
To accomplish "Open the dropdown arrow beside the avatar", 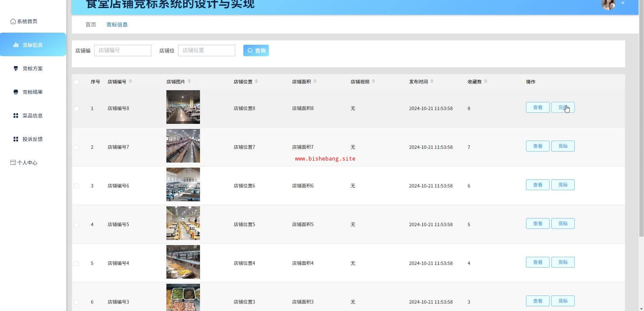I will [x=622, y=3].
